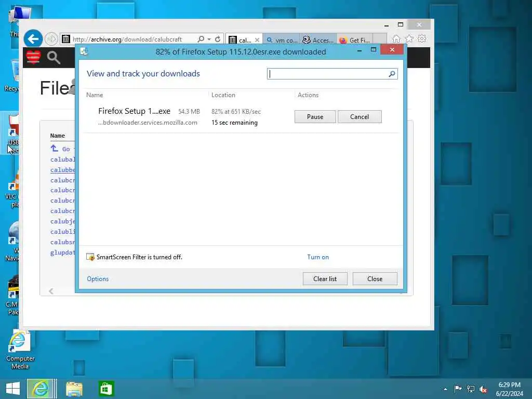
Task: Open the underlined 'calubbe' file link
Action: (x=63, y=170)
